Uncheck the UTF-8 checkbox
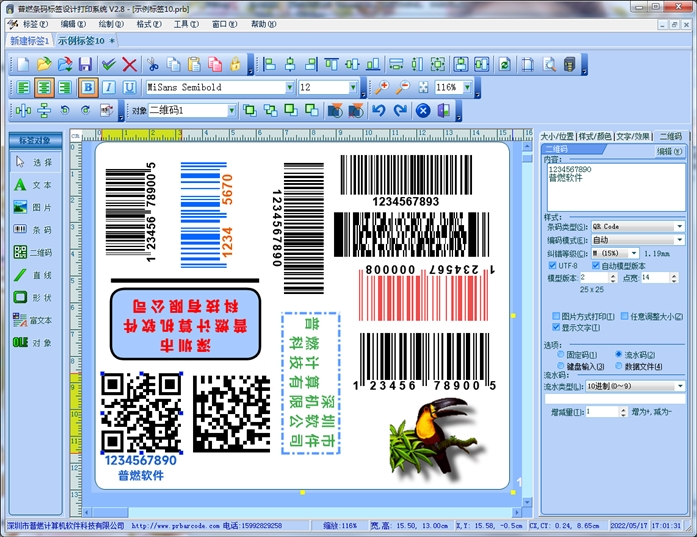The width and height of the screenshot is (697, 537). [552, 266]
